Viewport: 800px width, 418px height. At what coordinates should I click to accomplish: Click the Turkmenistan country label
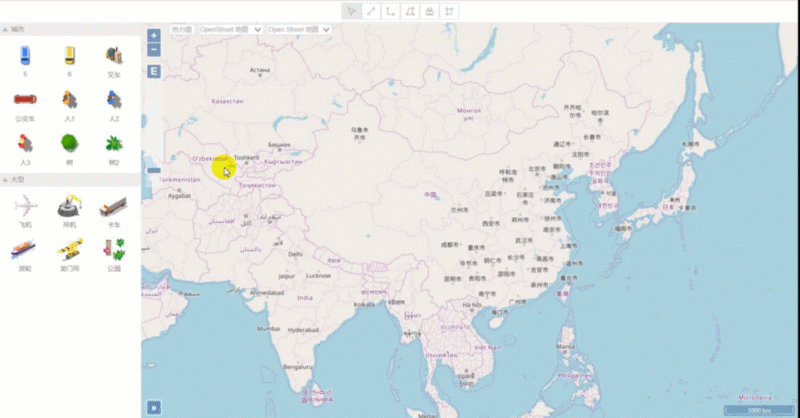180,180
